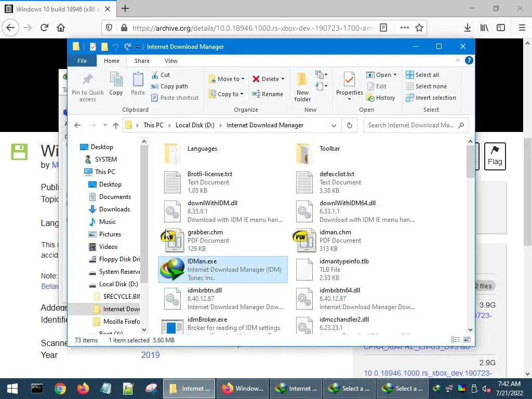Open the Windows Start menu

pos(12,389)
